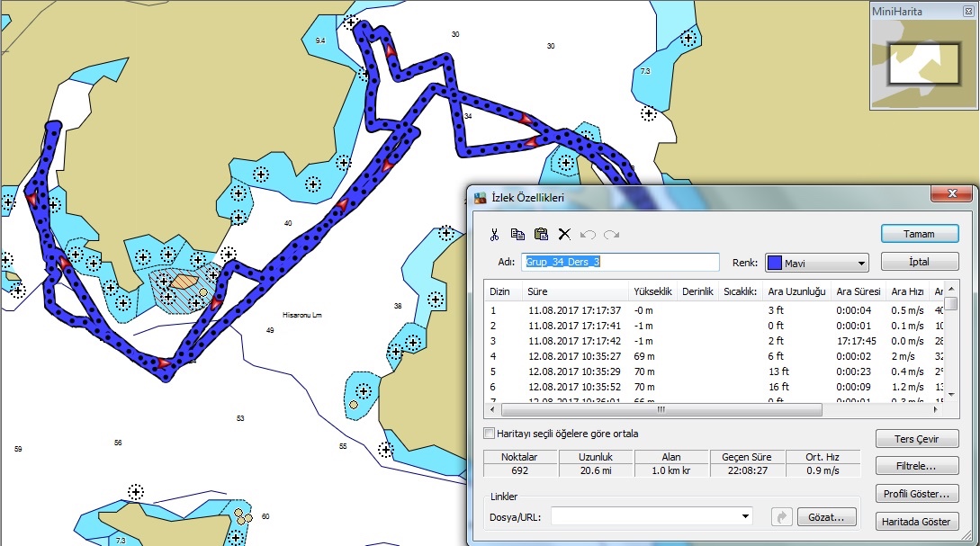The width and height of the screenshot is (980, 546).
Task: Select track point row 4 at 10:35:27
Action: [x=715, y=356]
